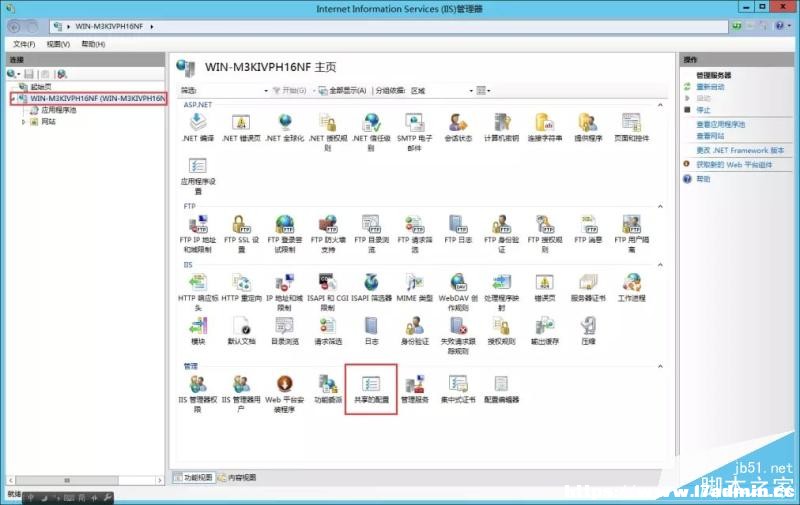Image resolution: width=800 pixels, height=505 pixels.
Task: Open 计算机密钥 (machine key) feature
Action: pos(502,128)
